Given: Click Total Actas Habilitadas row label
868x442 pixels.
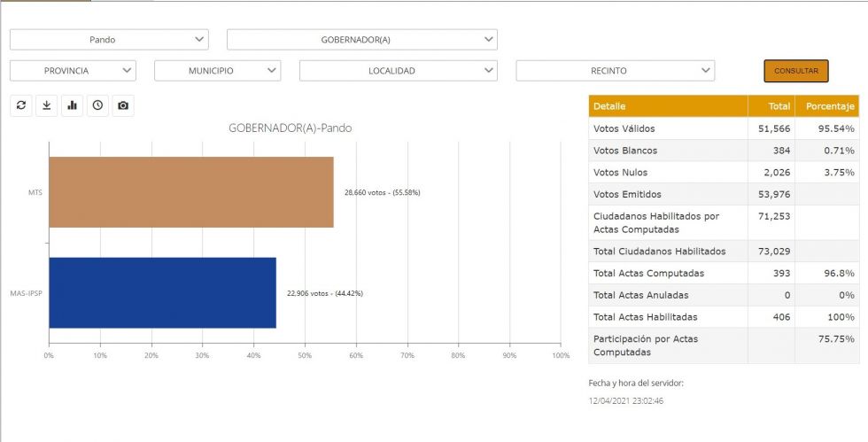Looking at the screenshot, I should pos(646,317).
